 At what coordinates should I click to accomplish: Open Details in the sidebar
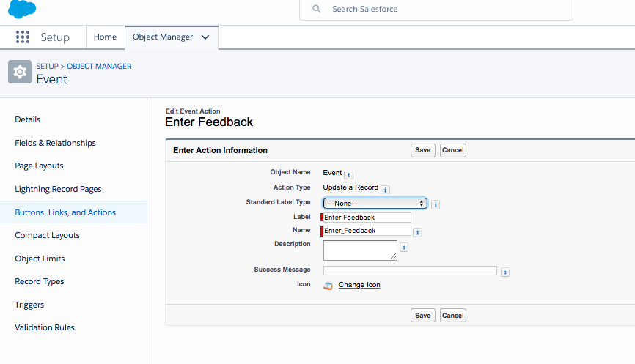pyautogui.click(x=28, y=119)
